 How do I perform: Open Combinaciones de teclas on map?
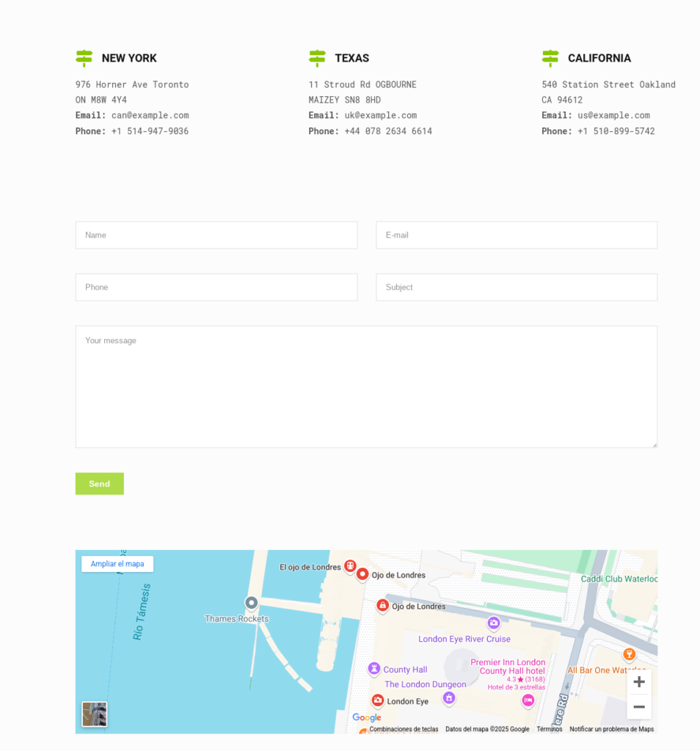(x=404, y=729)
